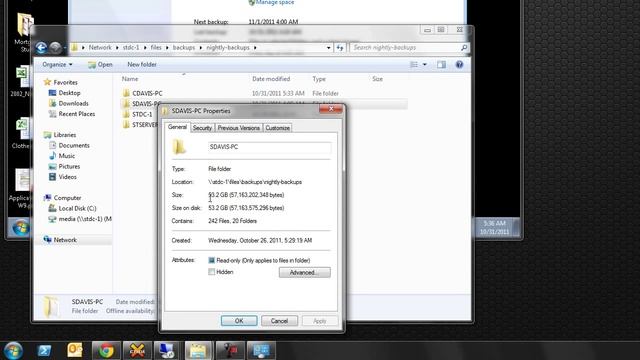Go back with the Explorer back arrow
640x360 pixels.
[x=41, y=48]
